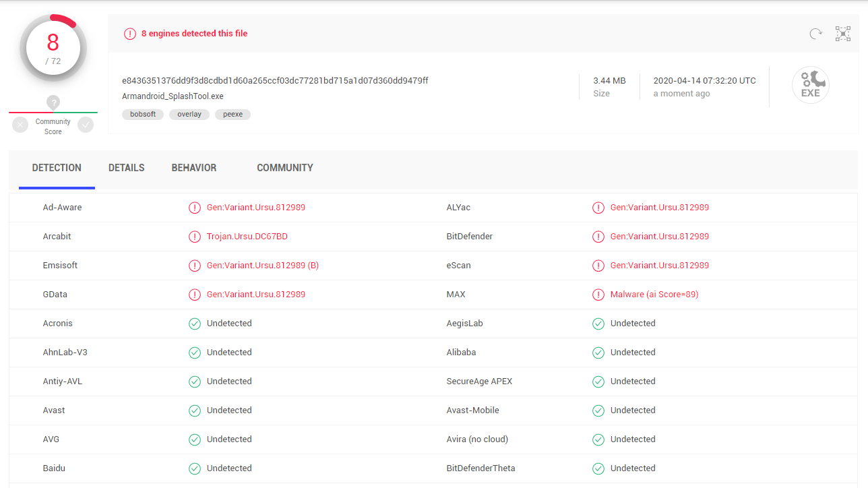
Task: Click the Avira (no cloud) undetected check icon
Action: (x=598, y=439)
